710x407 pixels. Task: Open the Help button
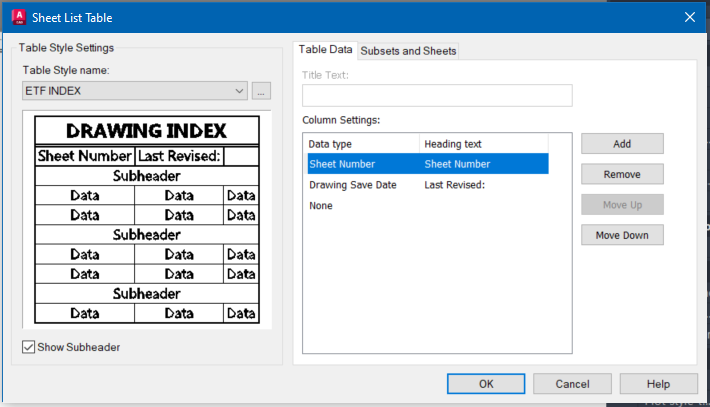click(658, 384)
